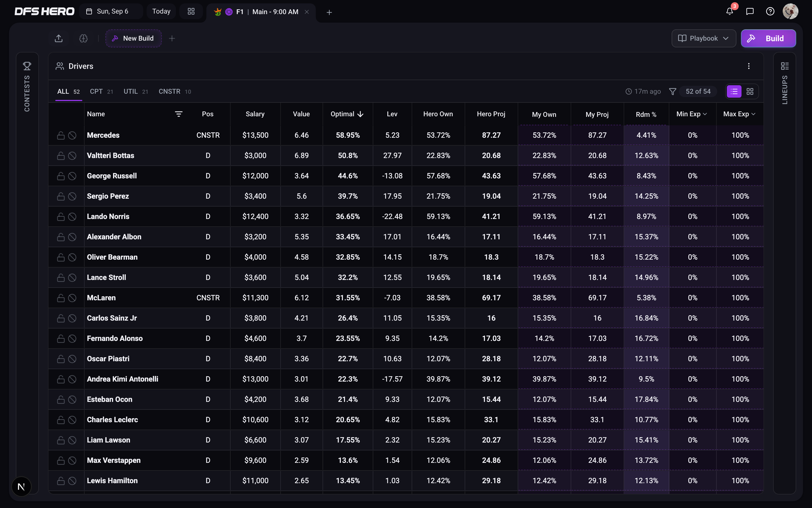The width and height of the screenshot is (812, 508).
Task: Open Name column filter icon
Action: click(178, 114)
